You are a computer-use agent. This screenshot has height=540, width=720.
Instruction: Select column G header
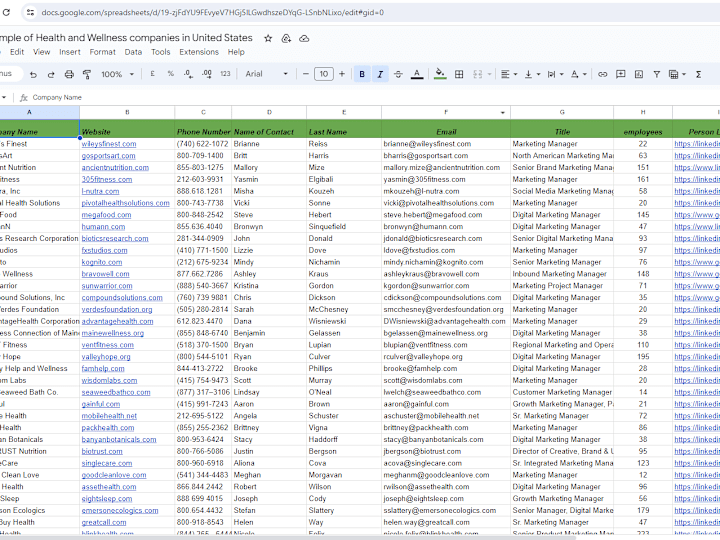(x=562, y=112)
